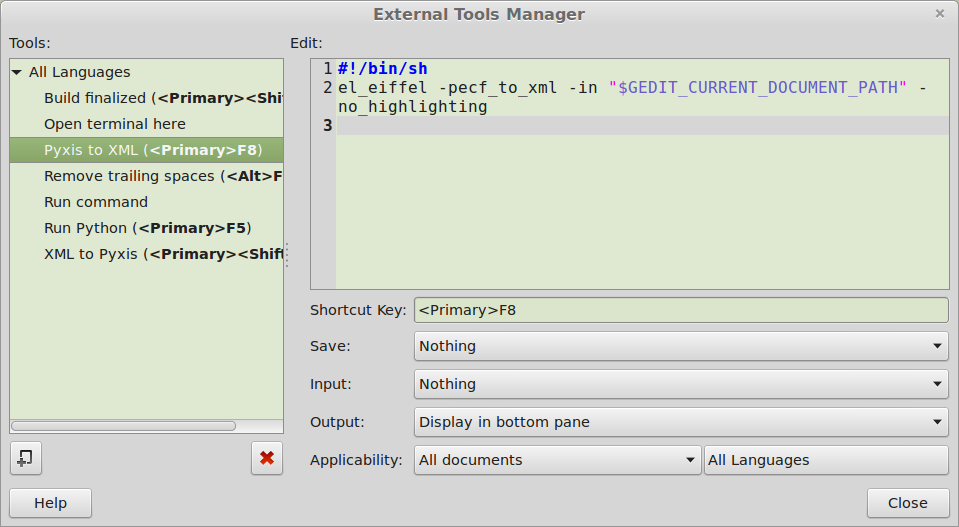Image resolution: width=959 pixels, height=527 pixels.
Task: Collapse the All Languages tree group
Action: coord(17,73)
